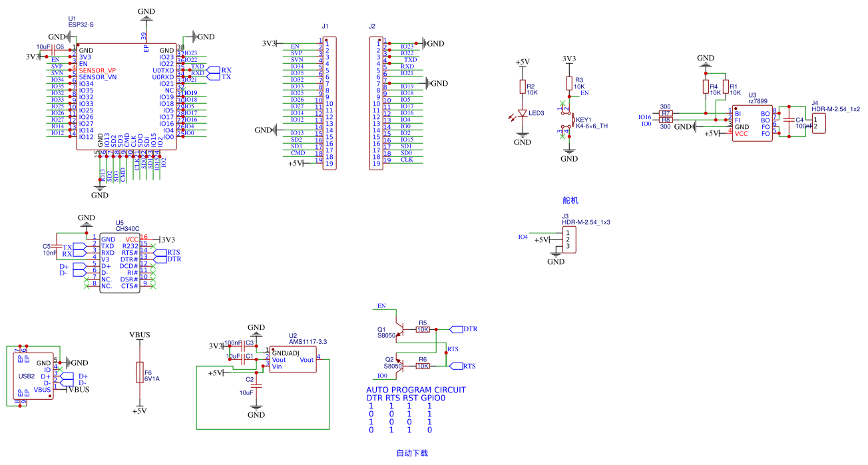The height and width of the screenshot is (465, 868).
Task: Select the AUTO PROGRAM CIRCUIT text
Action: [x=416, y=390]
